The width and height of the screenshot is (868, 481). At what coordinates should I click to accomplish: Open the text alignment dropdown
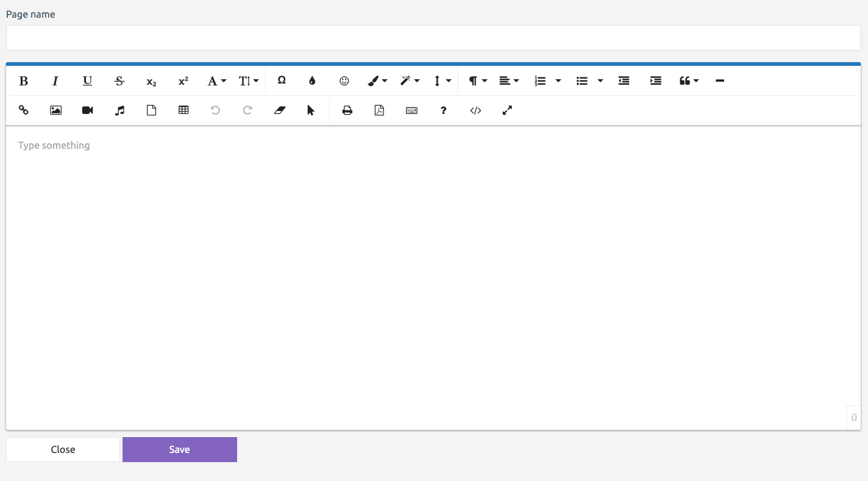point(509,81)
